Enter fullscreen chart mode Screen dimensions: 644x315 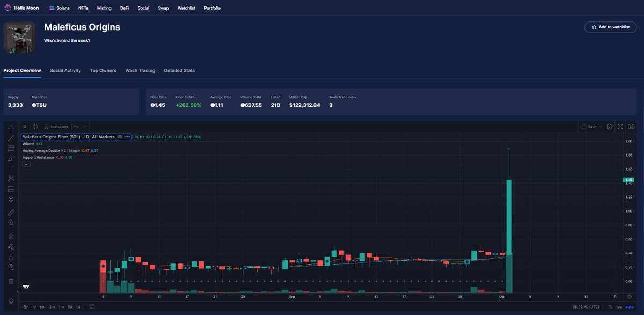click(620, 127)
